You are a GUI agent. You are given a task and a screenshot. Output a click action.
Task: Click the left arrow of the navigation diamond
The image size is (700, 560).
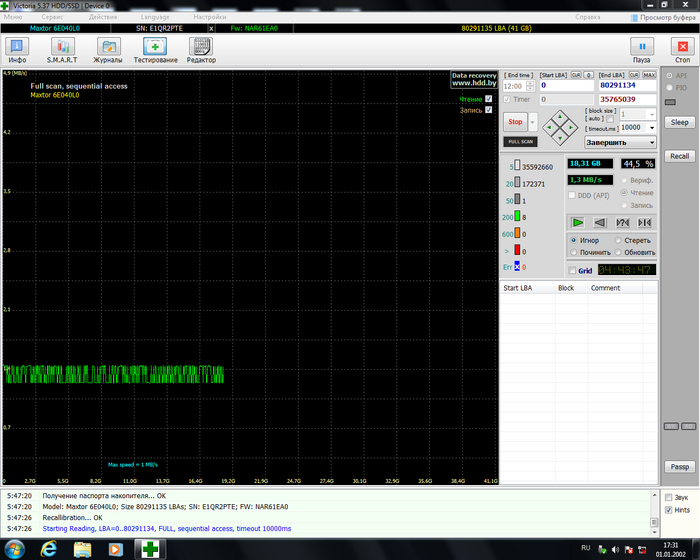pyautogui.click(x=549, y=128)
